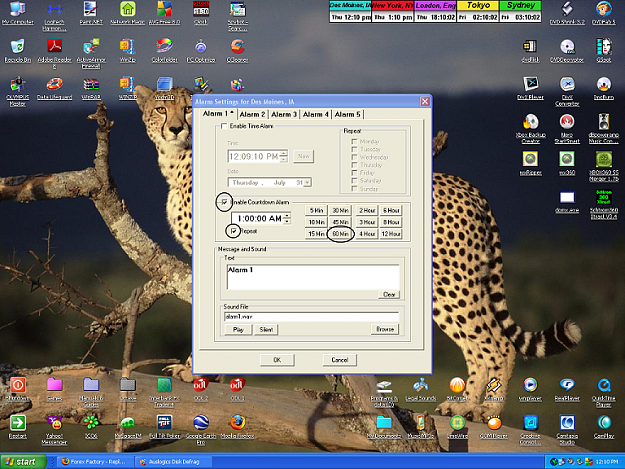Check Friday in Repeat group

[x=354, y=173]
